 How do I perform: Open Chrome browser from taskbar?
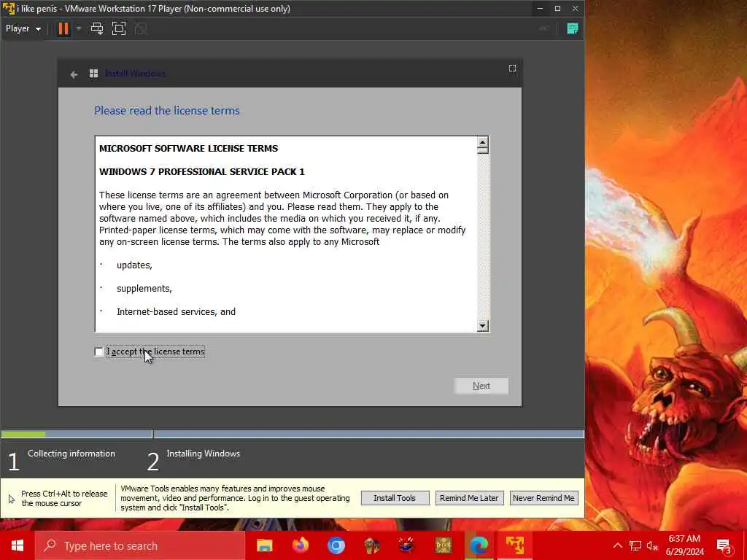(336, 545)
